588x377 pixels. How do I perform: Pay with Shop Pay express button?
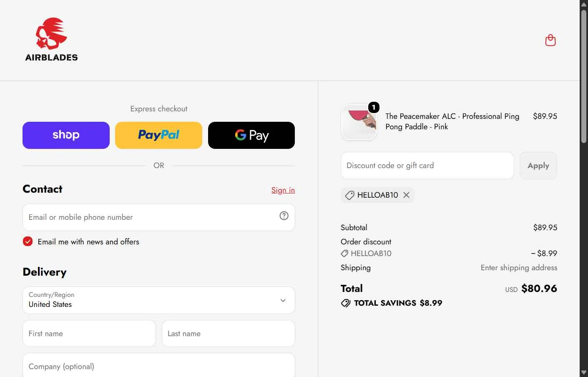tap(66, 135)
